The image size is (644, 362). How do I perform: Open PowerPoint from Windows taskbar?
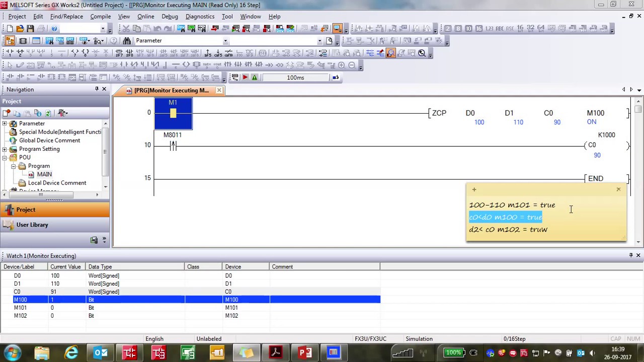click(305, 352)
